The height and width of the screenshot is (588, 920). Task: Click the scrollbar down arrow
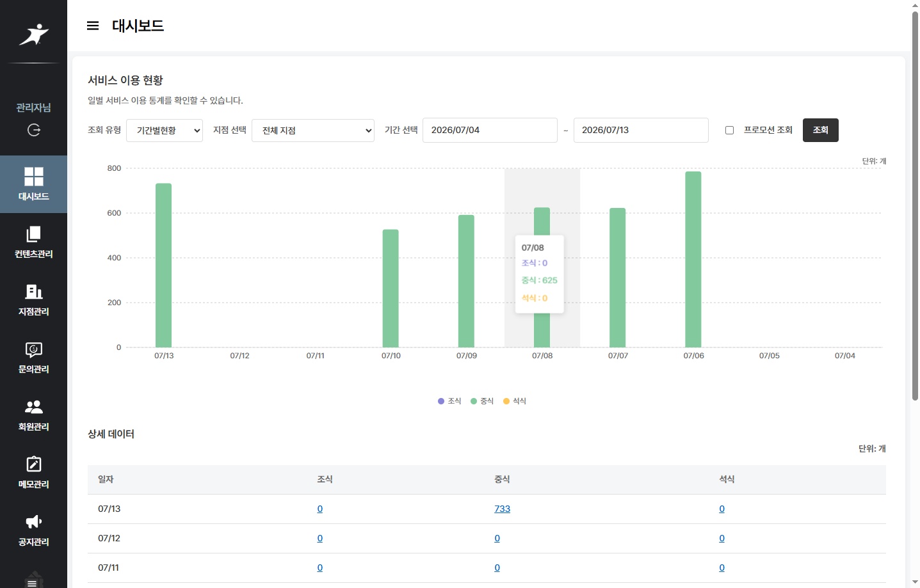[915, 583]
